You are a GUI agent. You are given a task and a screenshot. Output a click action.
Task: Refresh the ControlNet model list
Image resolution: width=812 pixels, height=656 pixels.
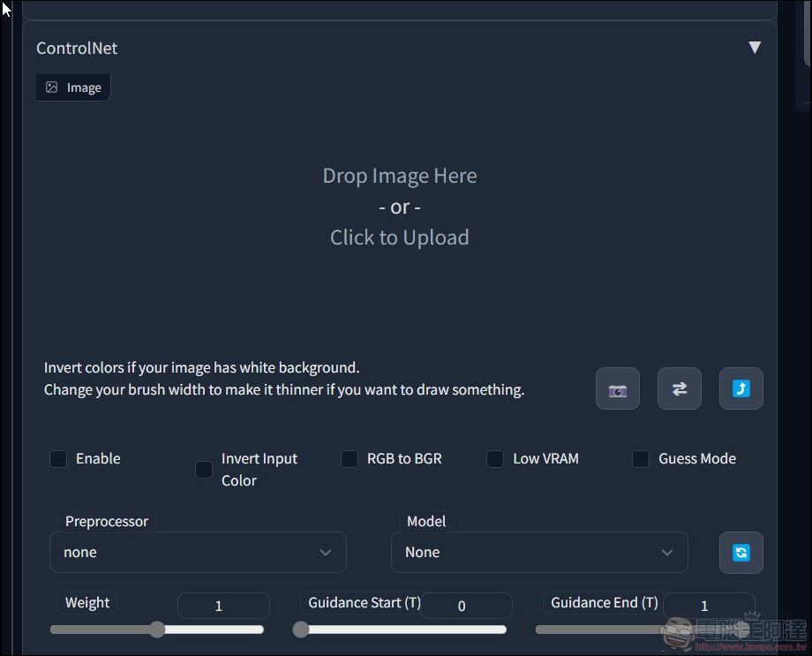[x=741, y=553]
